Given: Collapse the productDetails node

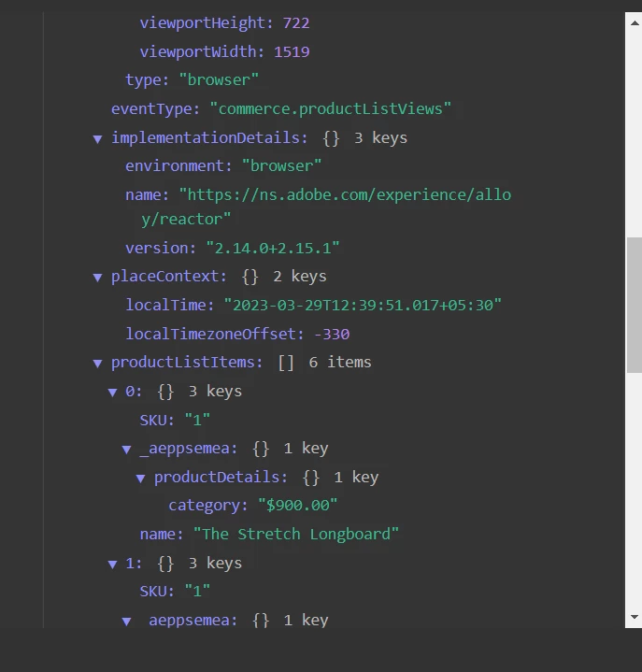Looking at the screenshot, I should click(x=140, y=478).
